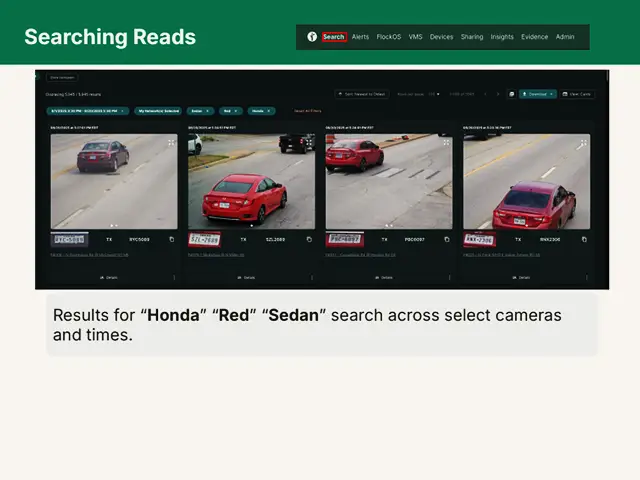Click the Flock logo icon in navbar
Image resolution: width=640 pixels, height=480 pixels.
[312, 37]
